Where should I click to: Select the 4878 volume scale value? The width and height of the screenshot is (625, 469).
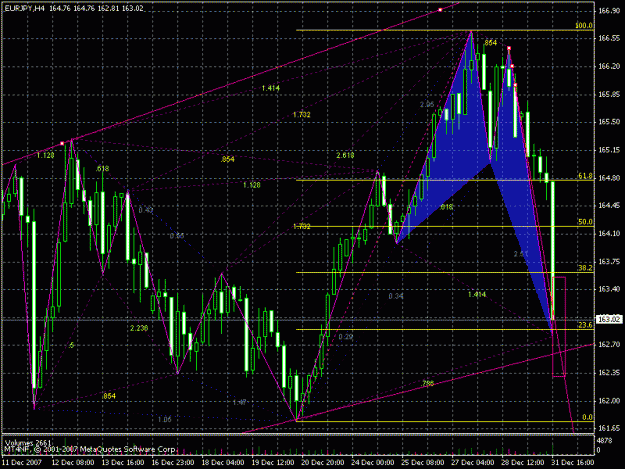pos(605,440)
